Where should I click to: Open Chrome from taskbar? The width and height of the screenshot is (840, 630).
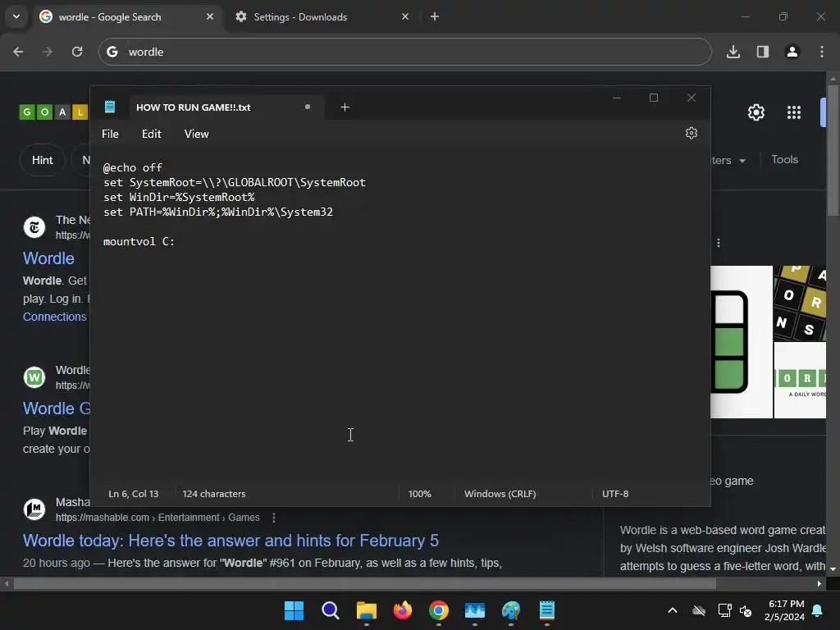(x=439, y=610)
